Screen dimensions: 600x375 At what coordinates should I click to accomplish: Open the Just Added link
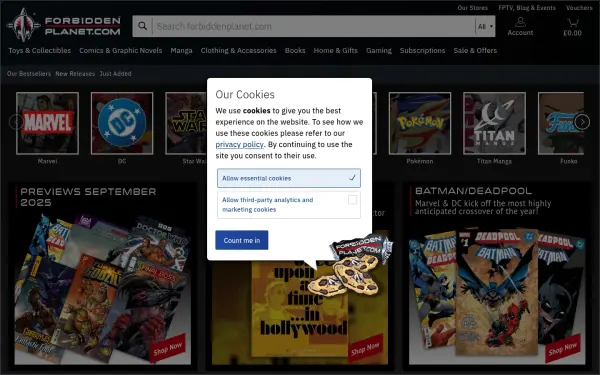(116, 73)
